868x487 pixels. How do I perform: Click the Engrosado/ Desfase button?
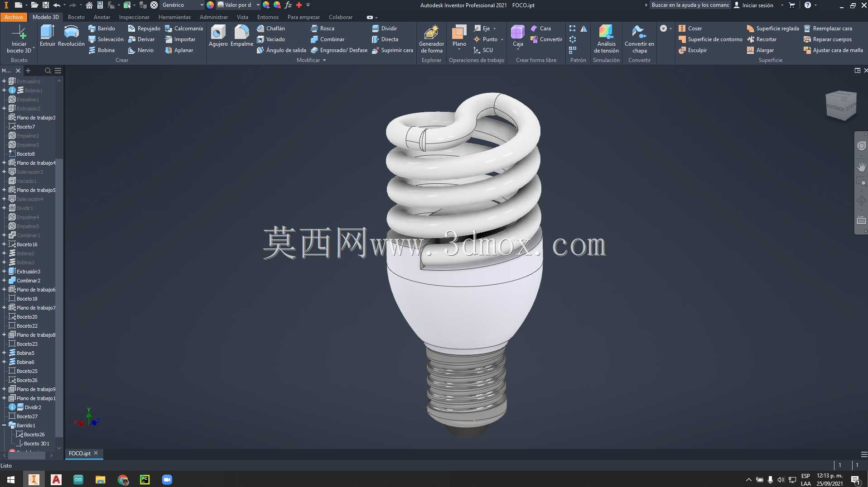click(339, 50)
